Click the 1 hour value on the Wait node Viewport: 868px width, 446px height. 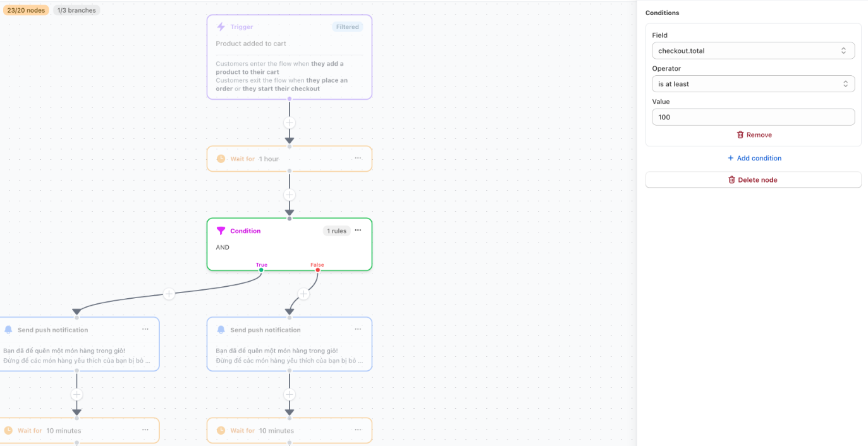(x=269, y=159)
